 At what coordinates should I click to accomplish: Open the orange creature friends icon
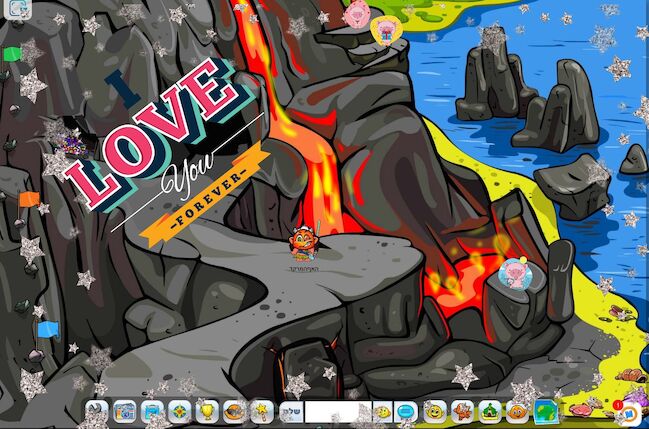point(462,412)
